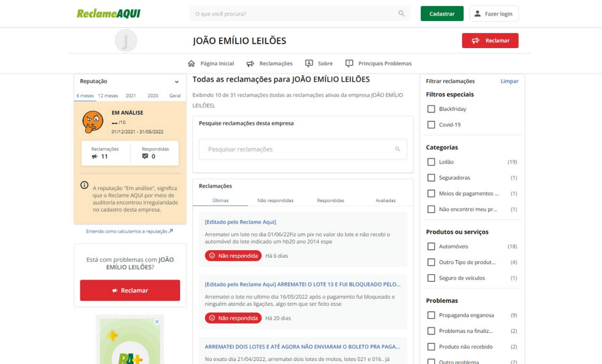The image size is (602, 364).
Task: Focus the Pesquisar reclamações input field
Action: [297, 149]
